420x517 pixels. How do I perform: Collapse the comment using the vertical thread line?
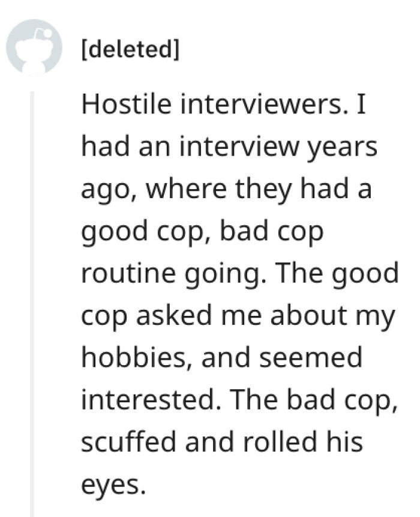tap(32, 304)
